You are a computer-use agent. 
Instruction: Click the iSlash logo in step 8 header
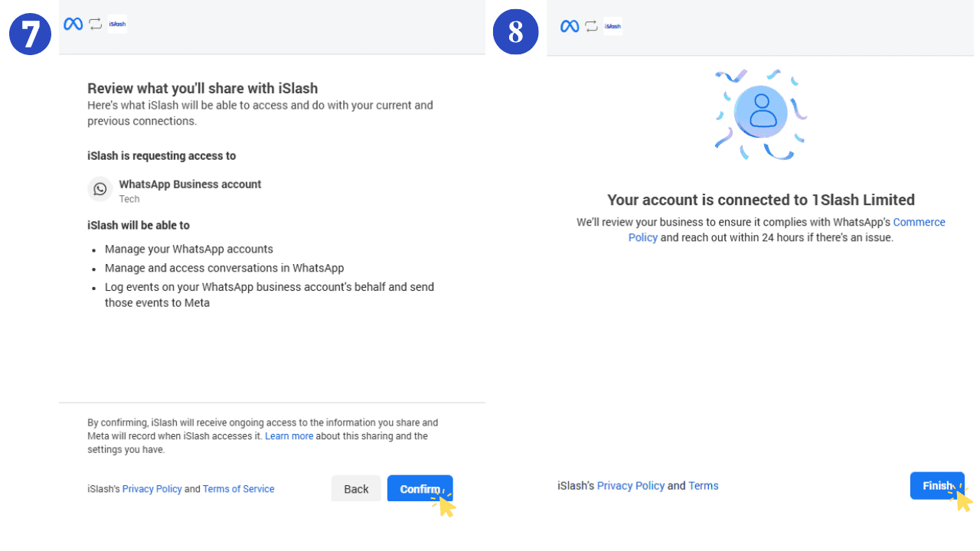coord(612,26)
